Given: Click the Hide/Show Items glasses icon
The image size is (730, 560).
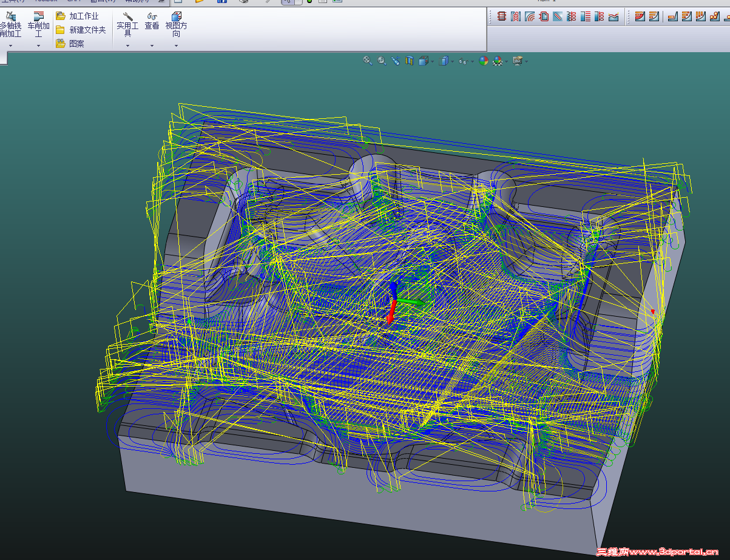Looking at the screenshot, I should point(464,61).
